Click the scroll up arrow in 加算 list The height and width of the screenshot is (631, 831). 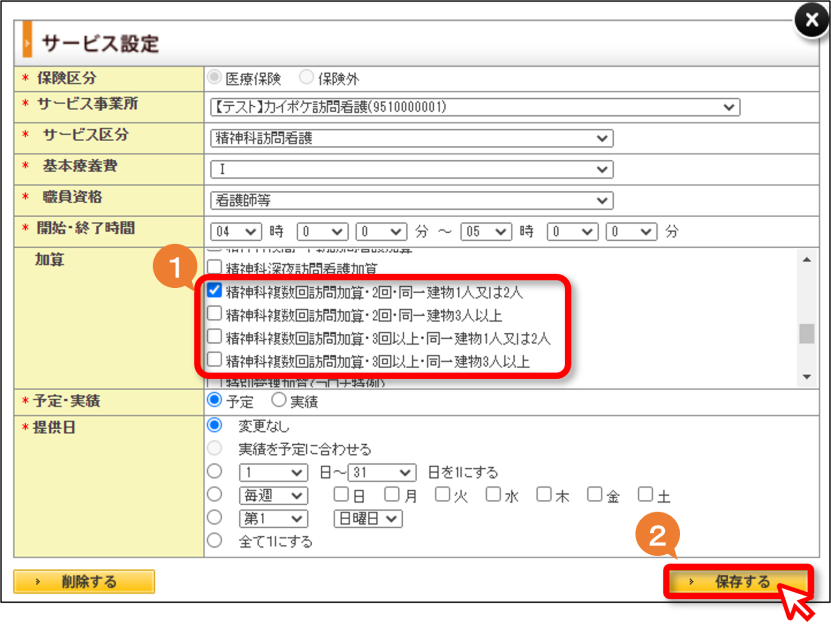pyautogui.click(x=807, y=260)
